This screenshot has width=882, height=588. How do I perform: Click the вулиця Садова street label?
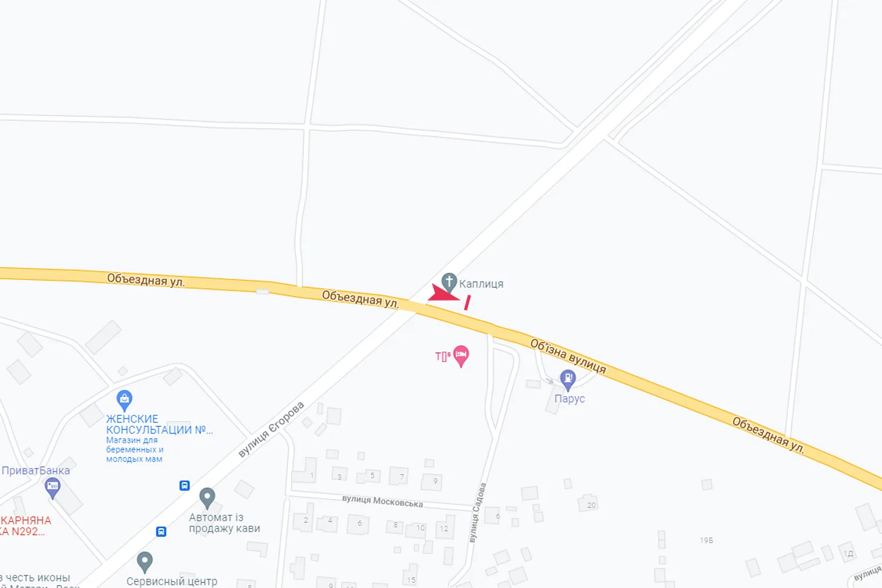478,512
